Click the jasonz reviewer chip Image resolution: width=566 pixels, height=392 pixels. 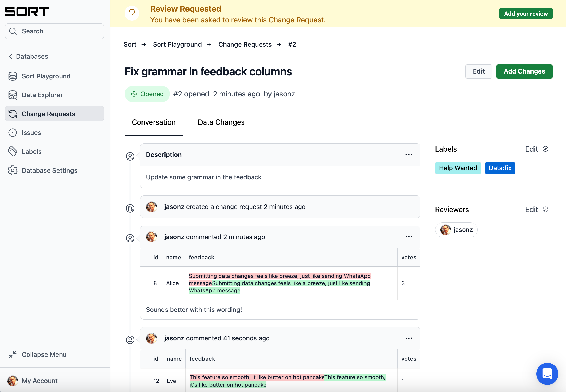click(x=456, y=230)
